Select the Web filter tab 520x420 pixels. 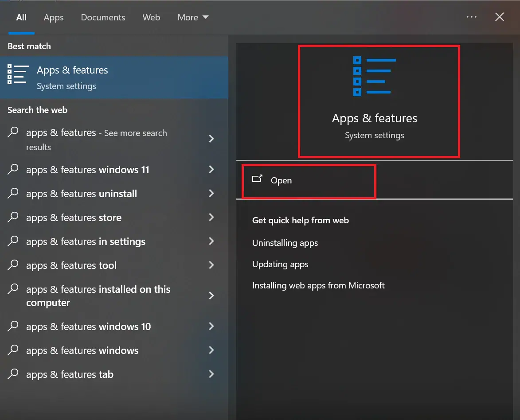click(x=151, y=18)
